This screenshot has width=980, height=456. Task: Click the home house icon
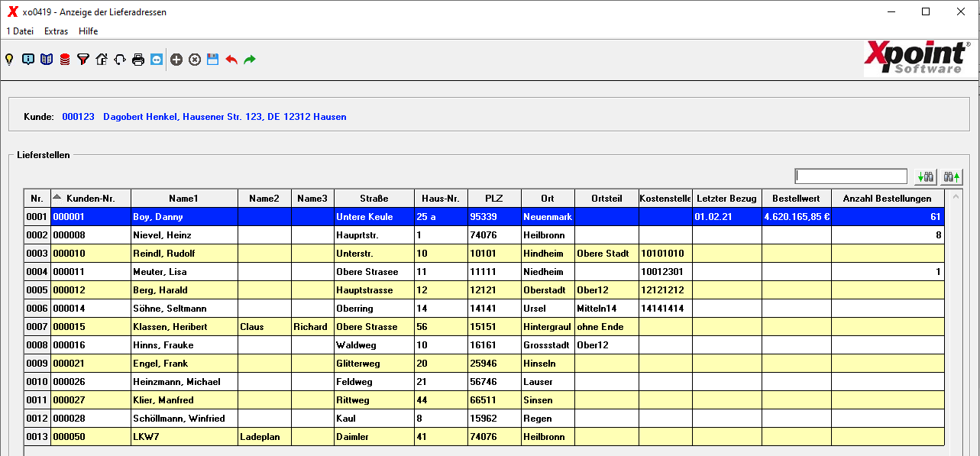point(102,59)
